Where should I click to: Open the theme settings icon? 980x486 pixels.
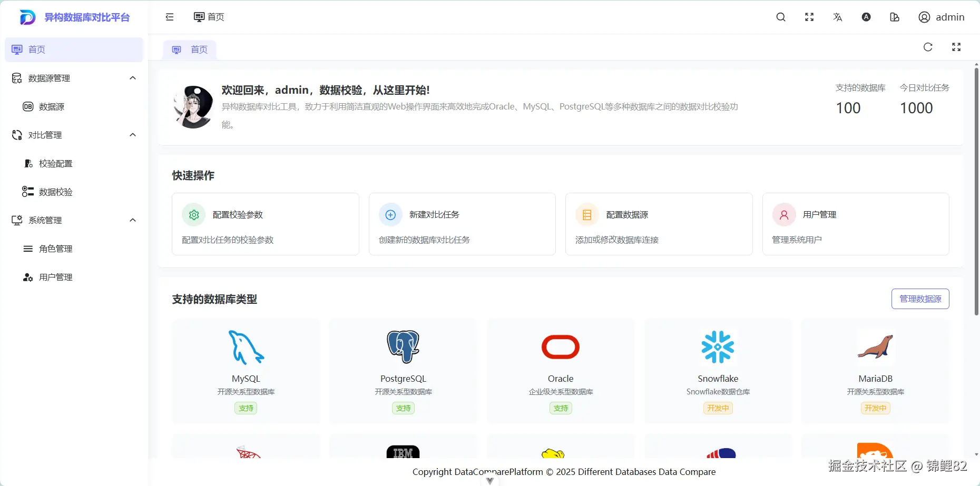click(895, 17)
